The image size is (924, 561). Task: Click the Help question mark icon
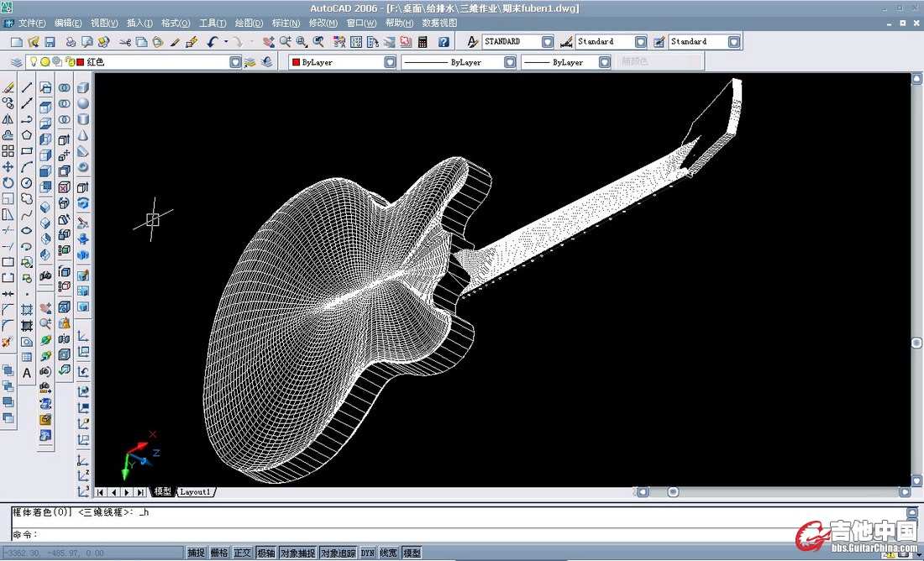click(x=444, y=42)
